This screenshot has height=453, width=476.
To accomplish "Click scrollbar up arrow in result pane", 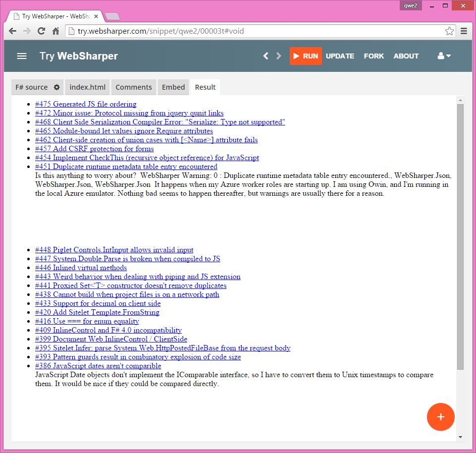I will click(x=460, y=100).
